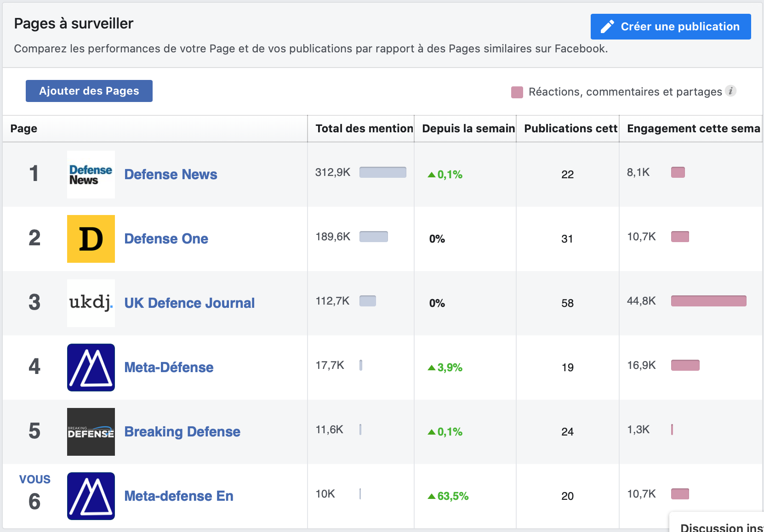Go to Breaking Defense page link
Screen dimensions: 764x532
point(182,432)
